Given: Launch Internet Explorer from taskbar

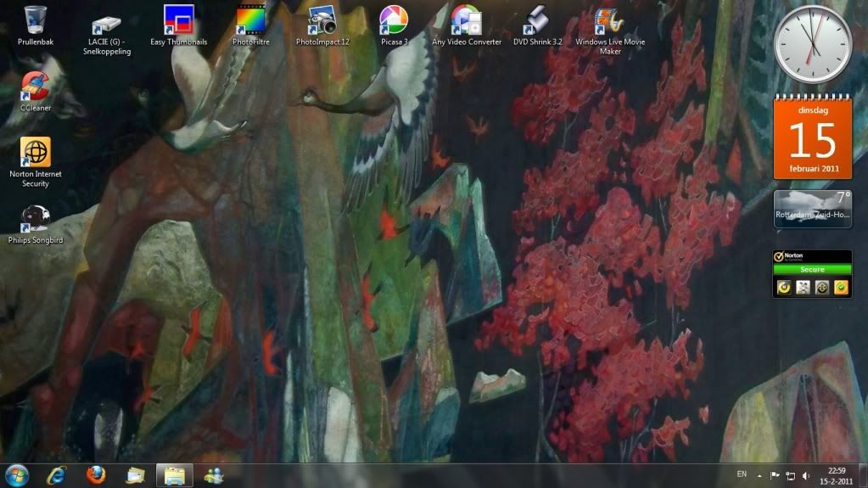Looking at the screenshot, I should pyautogui.click(x=57, y=476).
